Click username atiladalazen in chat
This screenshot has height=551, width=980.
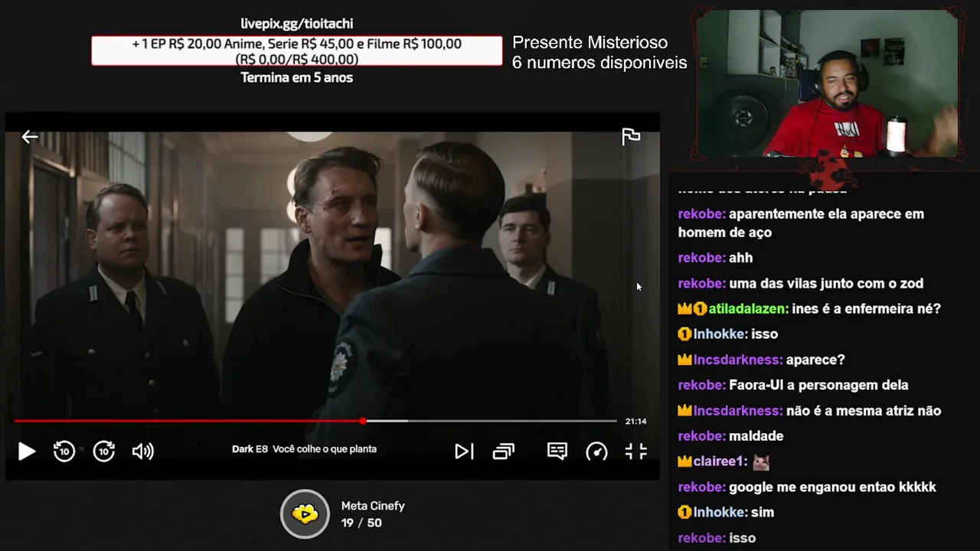(x=749, y=308)
